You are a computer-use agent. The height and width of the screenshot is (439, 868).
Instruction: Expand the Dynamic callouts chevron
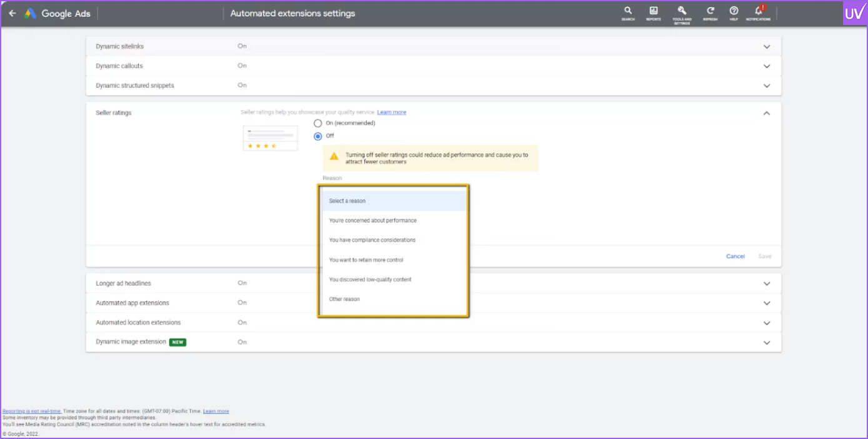click(767, 66)
